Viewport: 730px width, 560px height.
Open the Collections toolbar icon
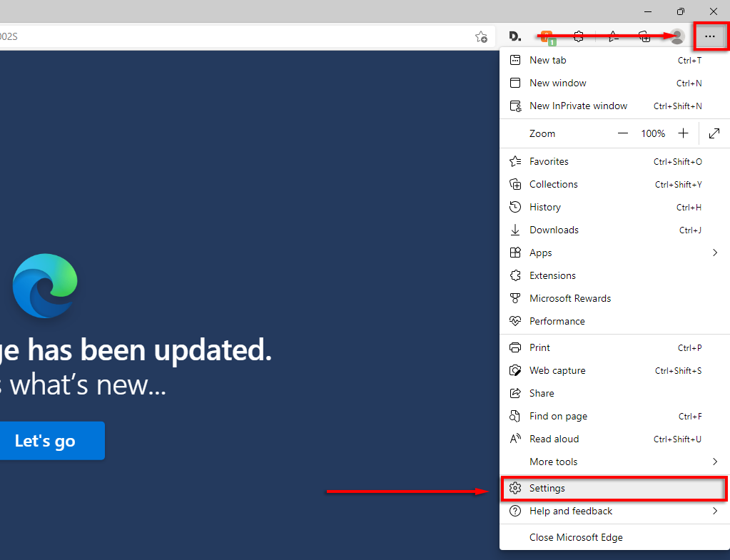pos(644,36)
